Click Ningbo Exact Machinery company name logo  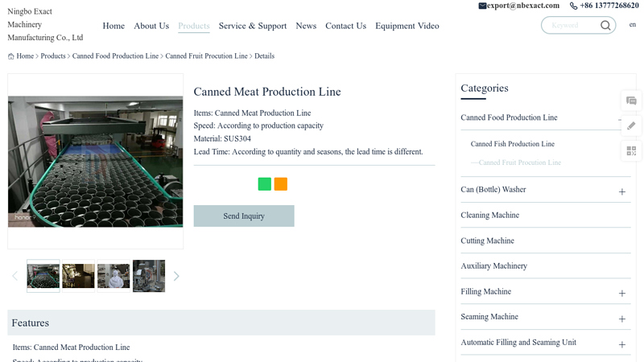[45, 25]
